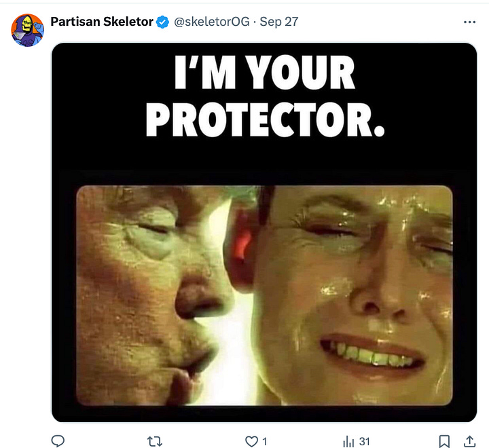Screen dimensions: 489x448
Task: Open the @skeletorOG handle link
Action: pos(212,22)
